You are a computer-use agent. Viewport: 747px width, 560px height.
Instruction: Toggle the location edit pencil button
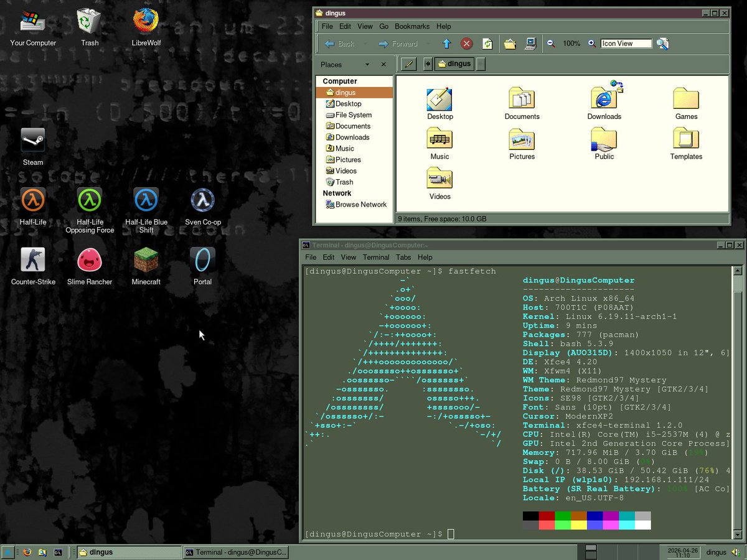(x=409, y=63)
